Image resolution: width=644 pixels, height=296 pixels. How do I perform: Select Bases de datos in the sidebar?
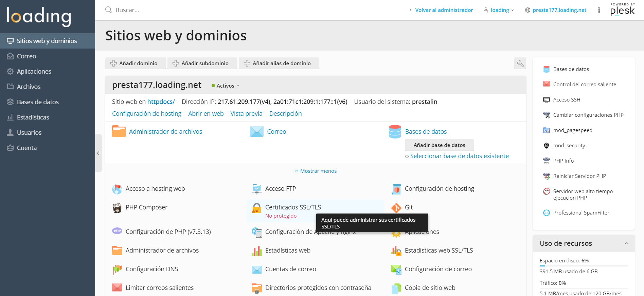pos(48,102)
